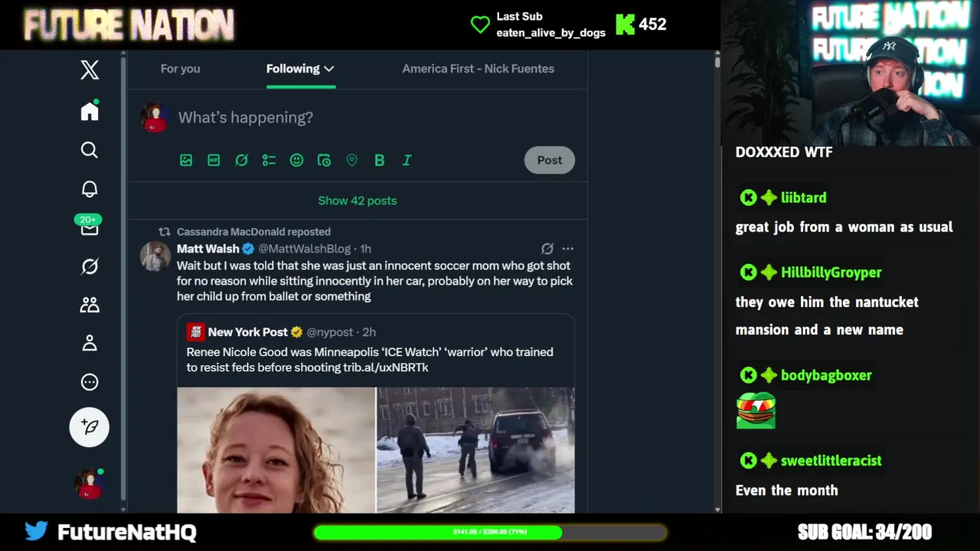Viewport: 980px width, 551px height.
Task: Click the @MattWalshBlog handle
Action: tap(304, 249)
